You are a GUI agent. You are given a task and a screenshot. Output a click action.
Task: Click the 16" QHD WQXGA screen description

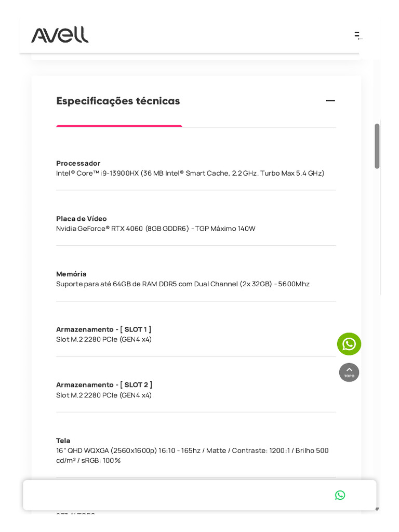pyautogui.click(x=192, y=455)
